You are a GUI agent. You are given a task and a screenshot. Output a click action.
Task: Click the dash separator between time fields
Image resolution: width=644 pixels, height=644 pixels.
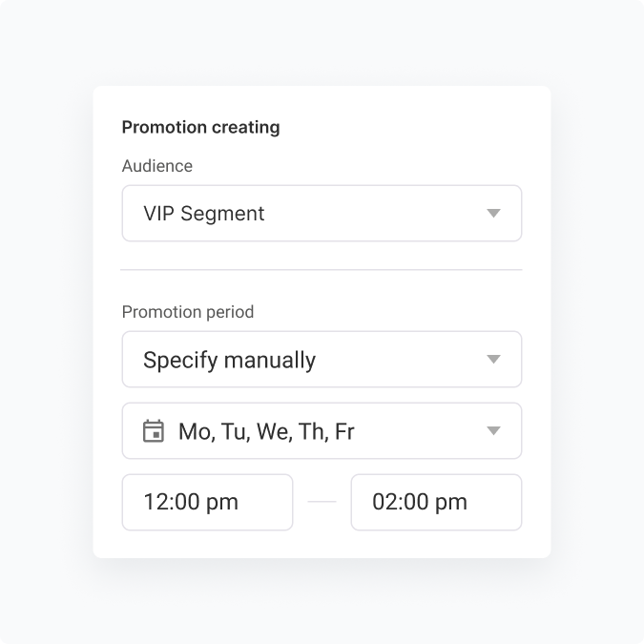(322, 502)
